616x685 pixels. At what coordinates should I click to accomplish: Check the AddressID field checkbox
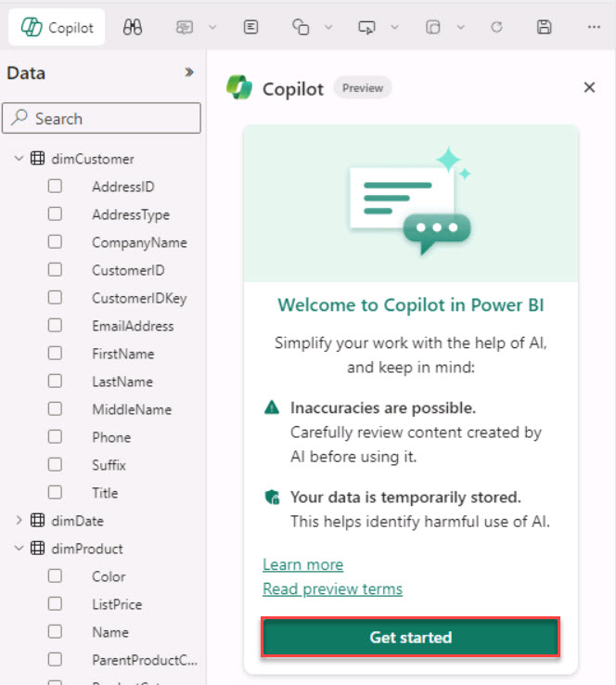click(x=56, y=187)
